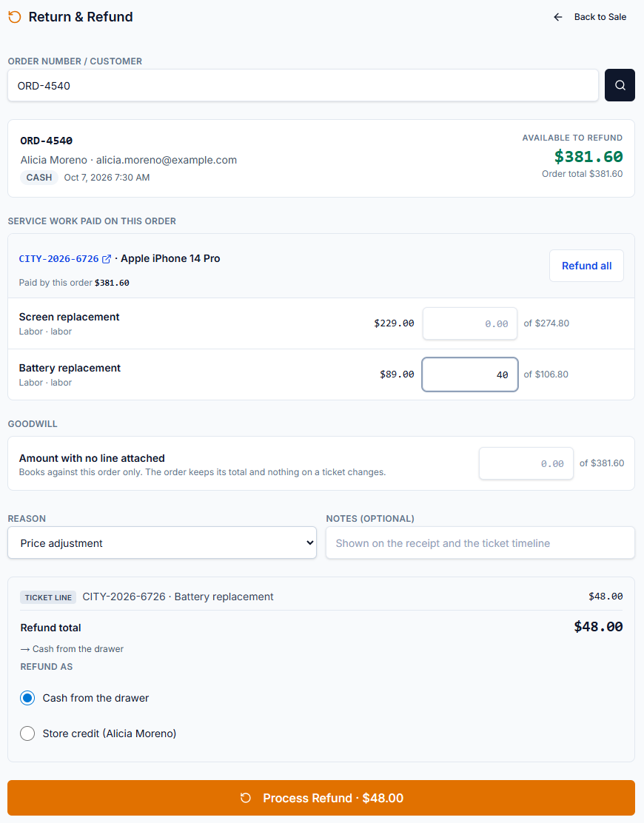
Task: Click Battery replacement refund amount field
Action: point(470,374)
